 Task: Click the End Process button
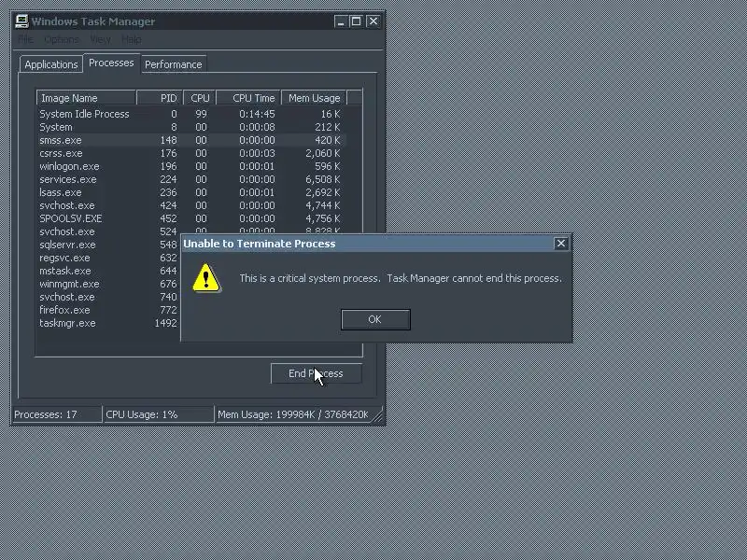coord(317,373)
